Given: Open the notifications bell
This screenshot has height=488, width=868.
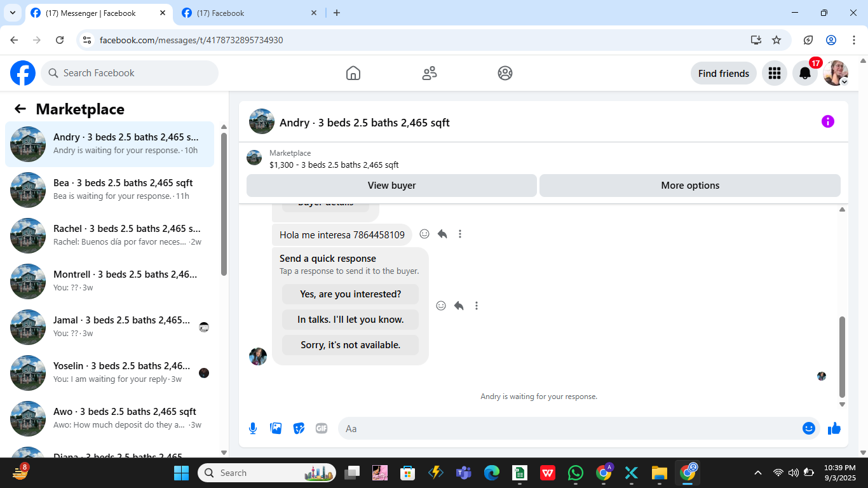Looking at the screenshot, I should click(805, 73).
